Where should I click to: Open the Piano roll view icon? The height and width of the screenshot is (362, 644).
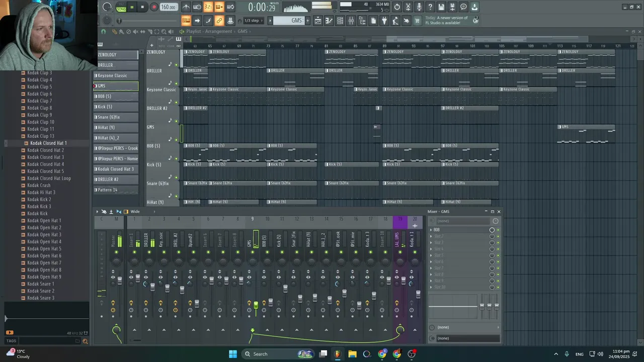[x=329, y=21]
